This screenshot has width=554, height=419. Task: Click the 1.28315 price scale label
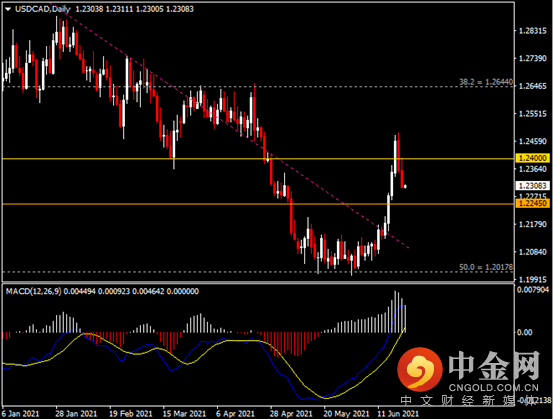pos(532,31)
